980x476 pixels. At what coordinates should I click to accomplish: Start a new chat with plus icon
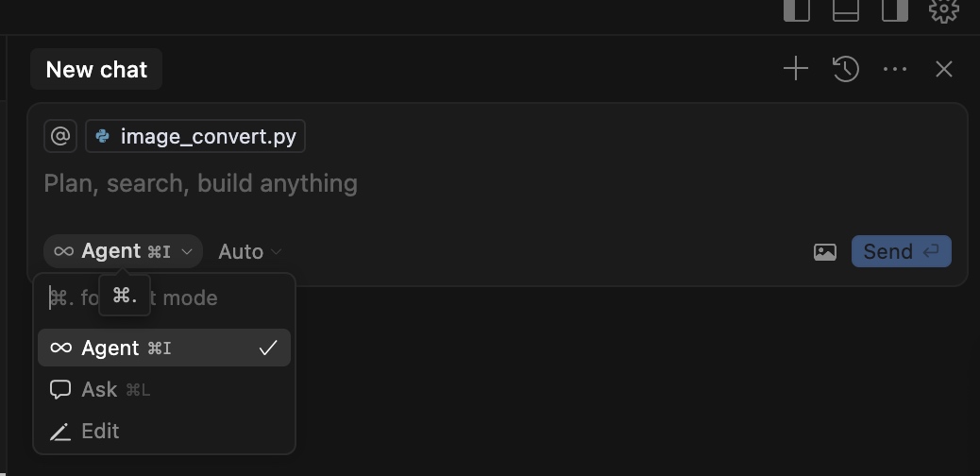pyautogui.click(x=796, y=69)
